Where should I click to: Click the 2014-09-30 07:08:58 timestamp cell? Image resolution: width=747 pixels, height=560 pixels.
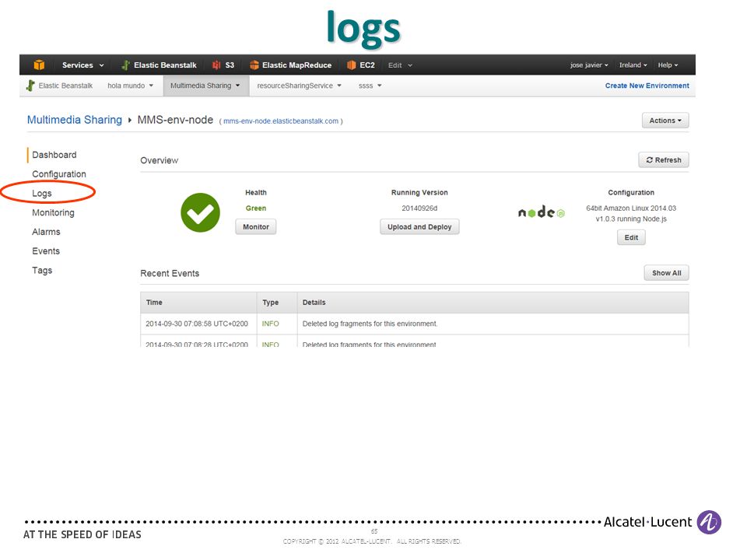[x=197, y=324]
